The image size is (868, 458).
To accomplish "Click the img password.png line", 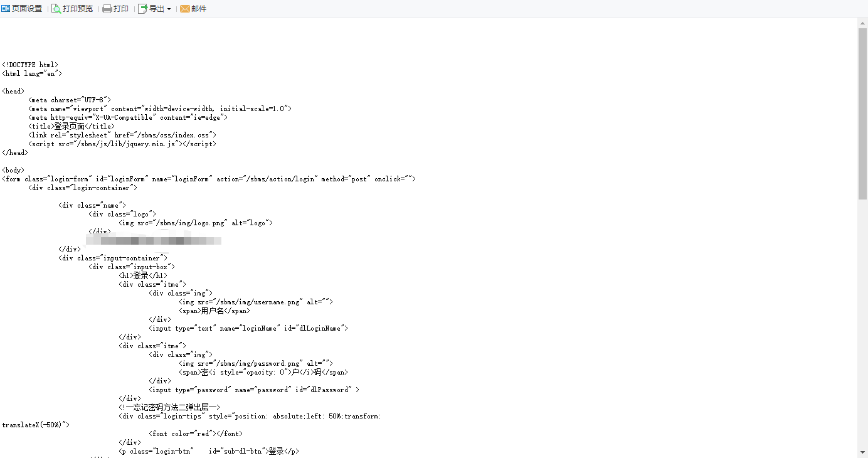I will click(256, 363).
